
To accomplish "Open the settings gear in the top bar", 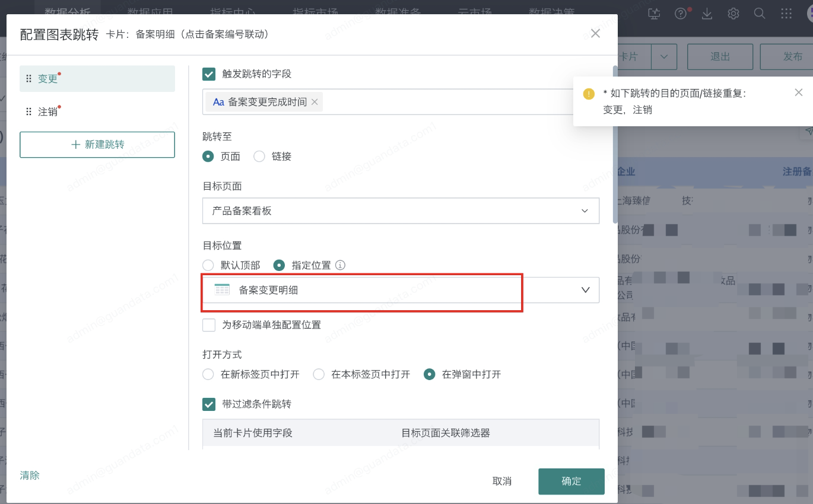I will pos(733,13).
